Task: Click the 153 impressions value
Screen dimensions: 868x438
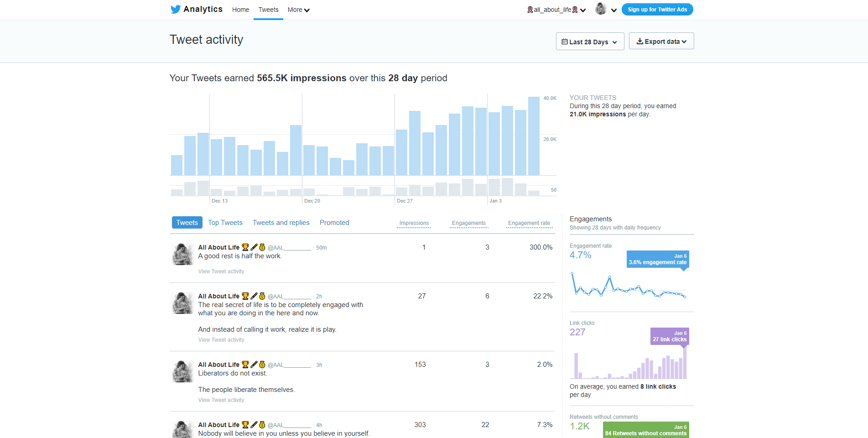Action: pos(420,365)
